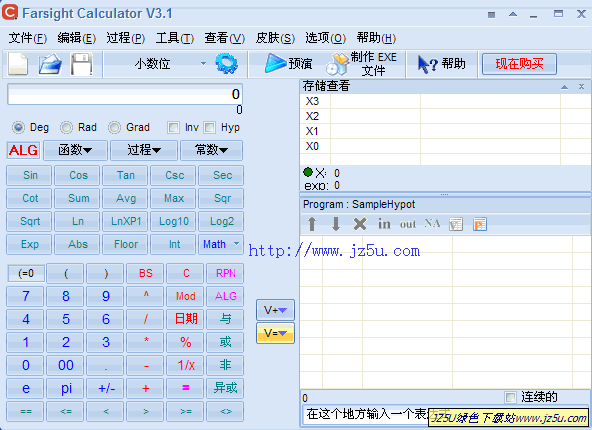Move program step up with up arrow
The width and height of the screenshot is (592, 430).
(x=312, y=224)
